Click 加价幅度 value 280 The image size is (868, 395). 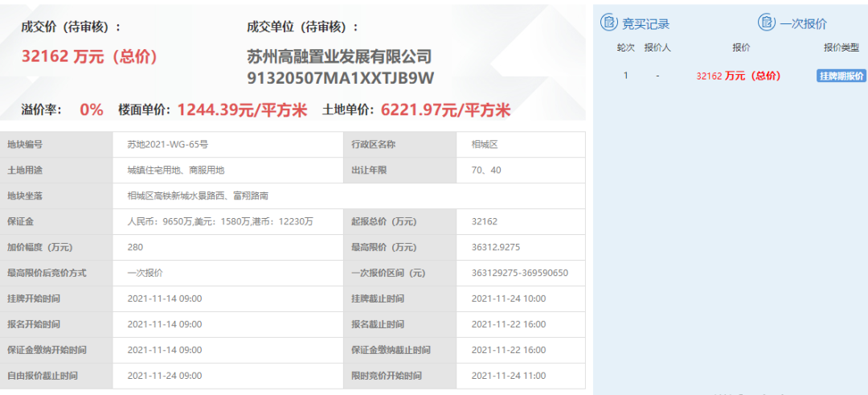tap(135, 247)
